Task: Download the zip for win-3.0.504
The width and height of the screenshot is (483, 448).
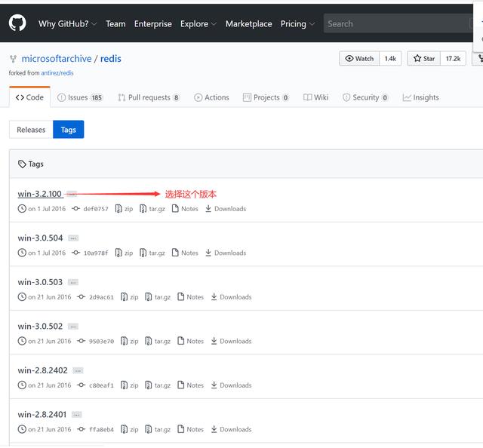Action: click(124, 253)
